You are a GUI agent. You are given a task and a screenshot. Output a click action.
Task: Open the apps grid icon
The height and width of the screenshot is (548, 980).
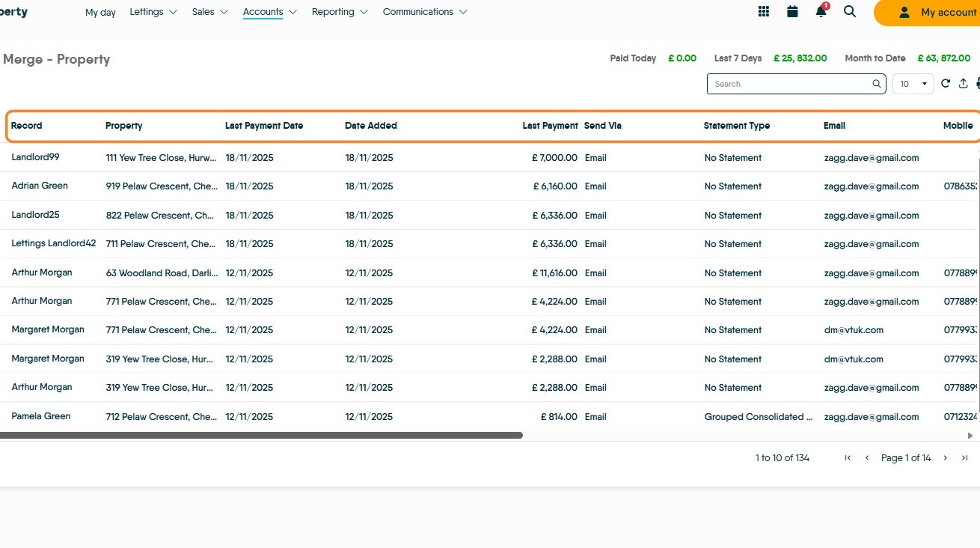click(x=764, y=12)
